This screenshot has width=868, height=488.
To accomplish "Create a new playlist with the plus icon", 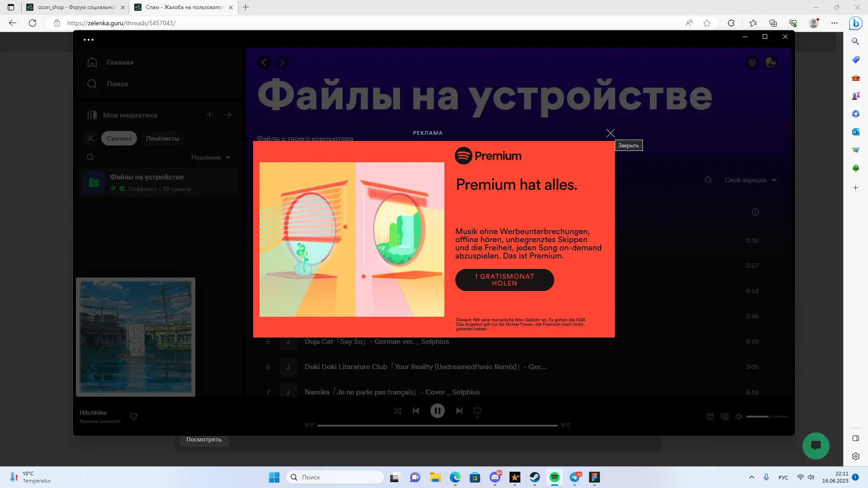I will point(210,115).
